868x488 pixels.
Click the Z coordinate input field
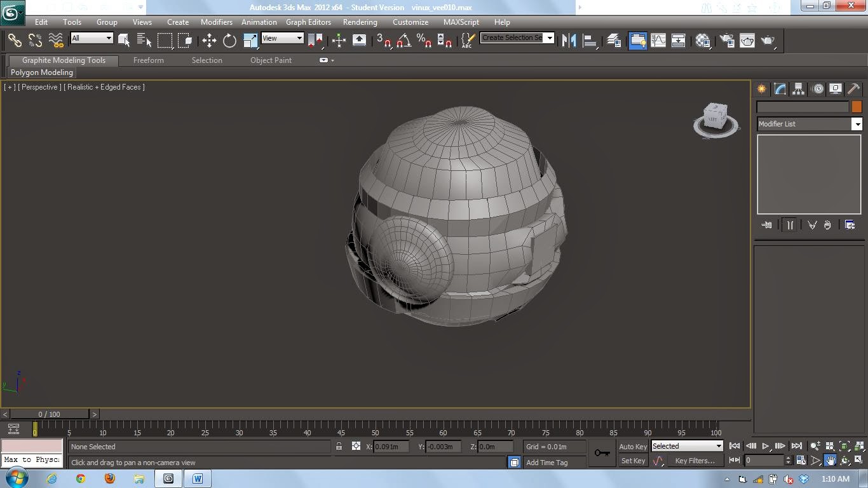point(496,447)
